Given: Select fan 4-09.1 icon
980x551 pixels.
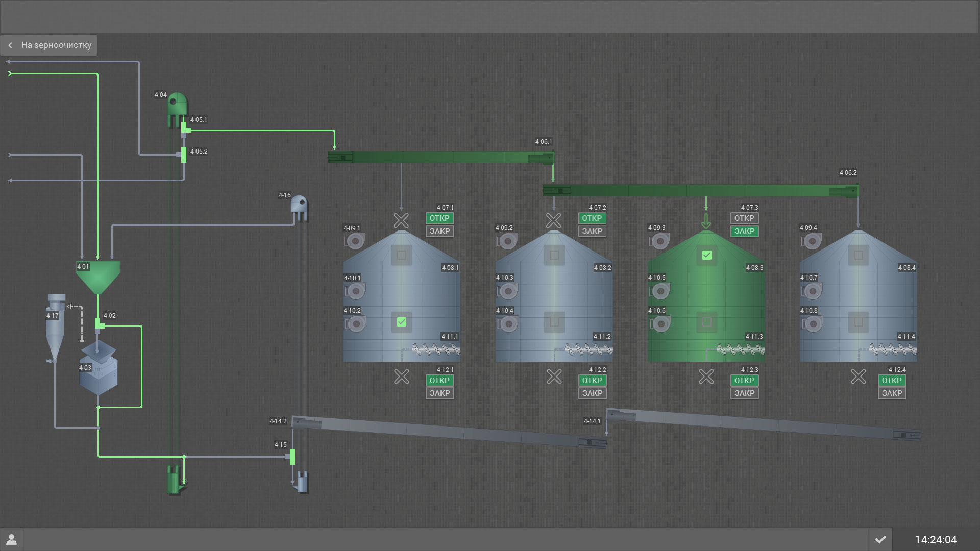Looking at the screenshot, I should pyautogui.click(x=354, y=241).
